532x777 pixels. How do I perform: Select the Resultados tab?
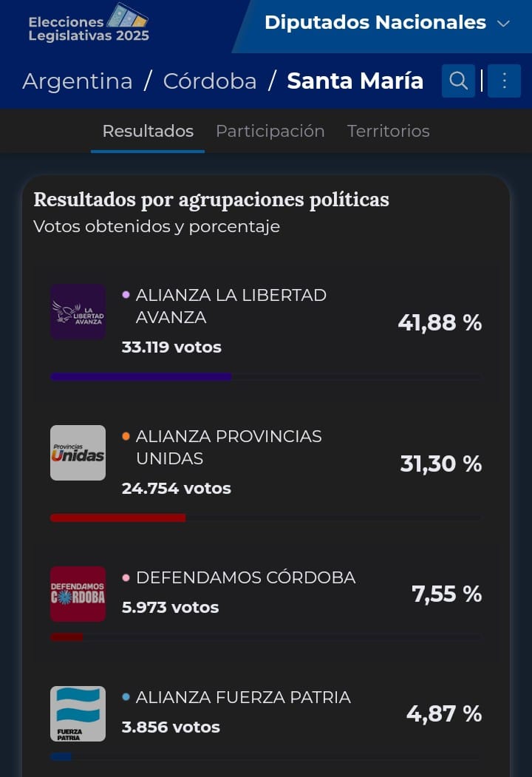(x=148, y=131)
